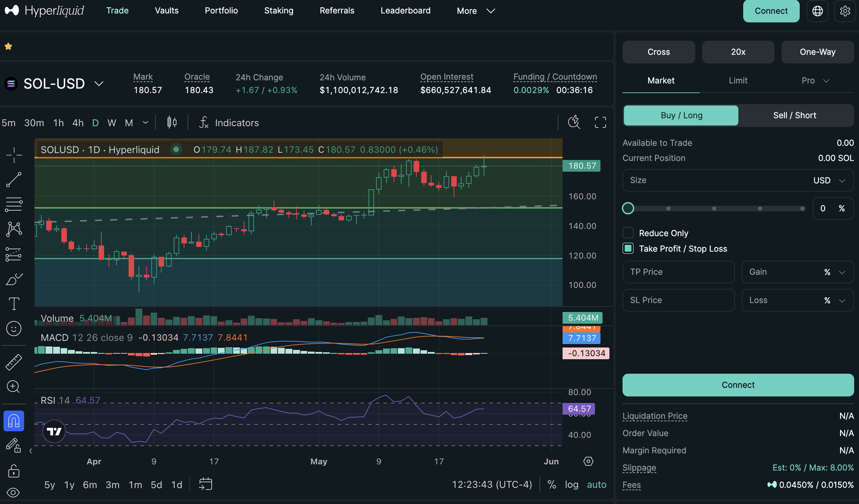Open the Loss percent unit dropdown
The image size is (859, 504).
pyautogui.click(x=834, y=300)
